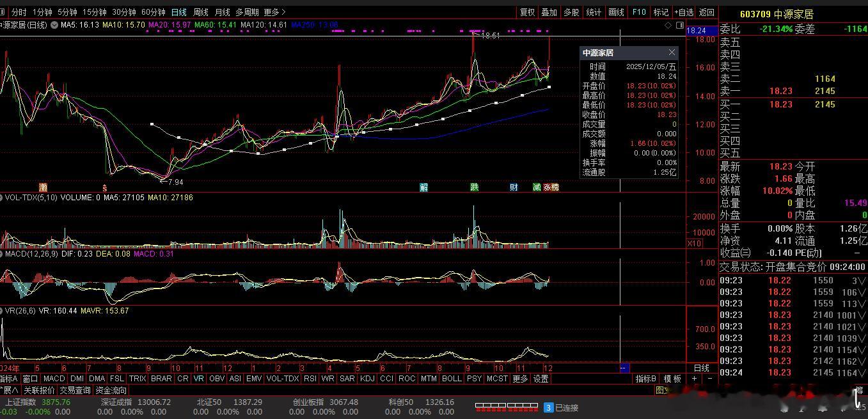Open dropdown arrow beside 中源家居(日线) title

pyautogui.click(x=55, y=25)
